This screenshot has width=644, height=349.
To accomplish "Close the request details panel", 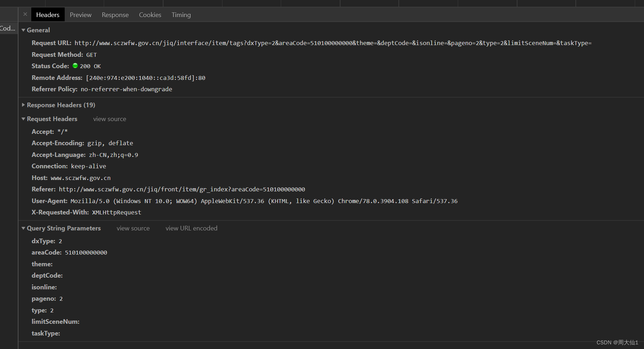I will (25, 14).
